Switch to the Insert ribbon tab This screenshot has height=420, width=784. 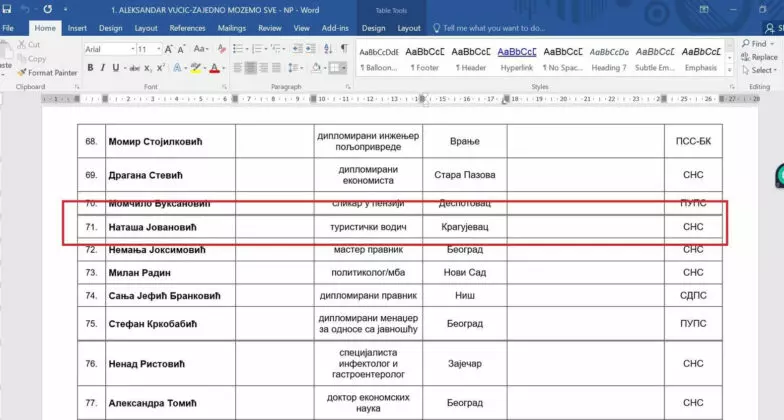tap(77, 28)
